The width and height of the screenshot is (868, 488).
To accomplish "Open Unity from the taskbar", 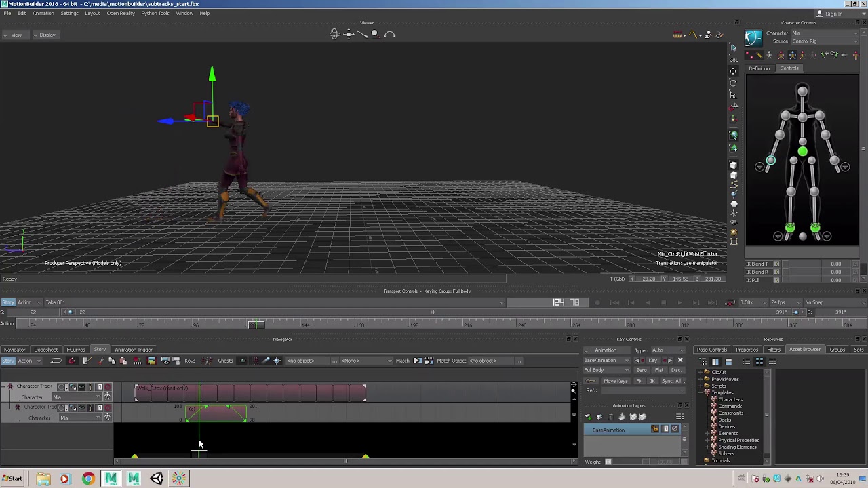I will click(x=157, y=479).
